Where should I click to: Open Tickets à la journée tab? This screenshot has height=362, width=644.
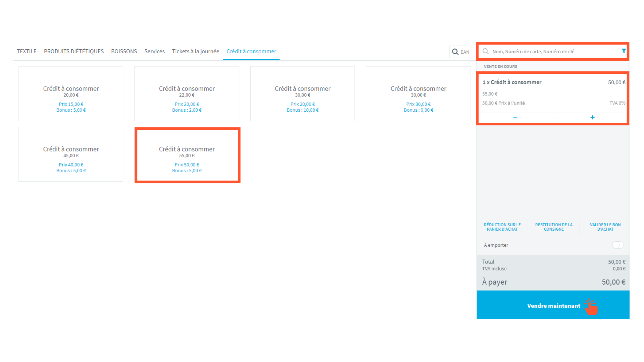196,51
